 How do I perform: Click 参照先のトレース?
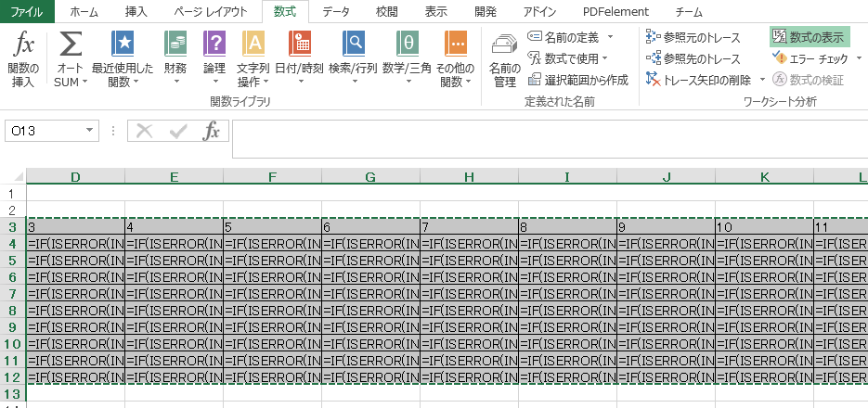(693, 58)
